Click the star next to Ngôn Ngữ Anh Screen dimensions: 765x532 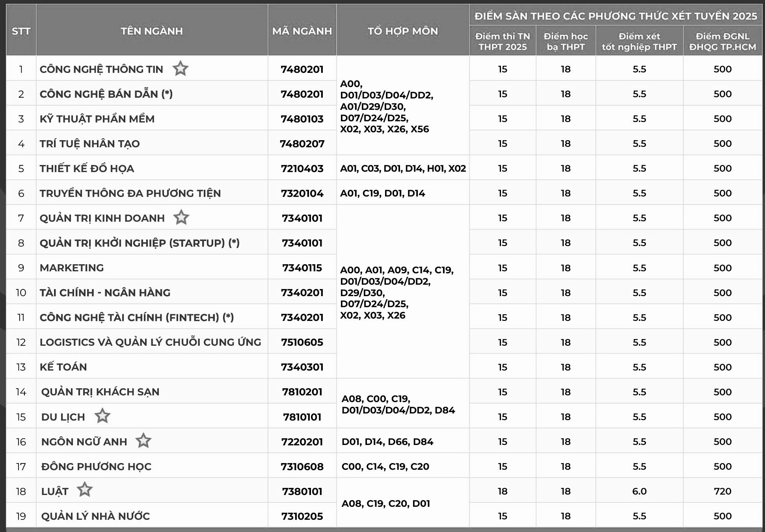[143, 441]
